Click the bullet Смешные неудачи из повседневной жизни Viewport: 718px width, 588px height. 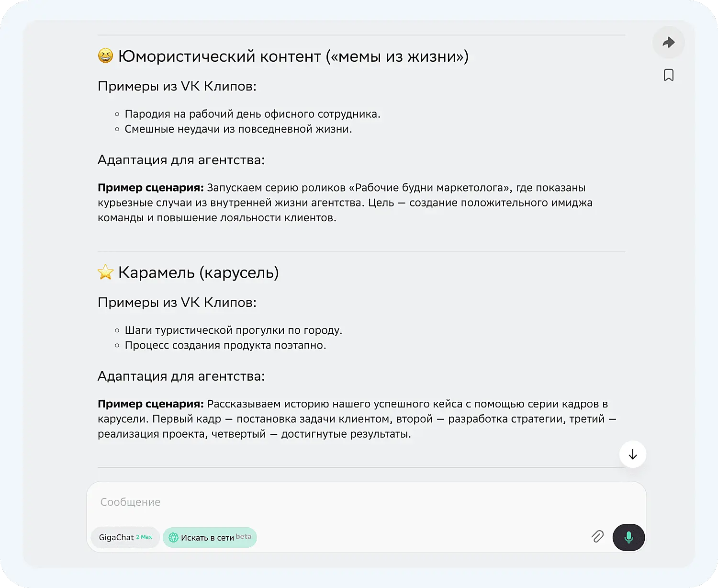(238, 129)
